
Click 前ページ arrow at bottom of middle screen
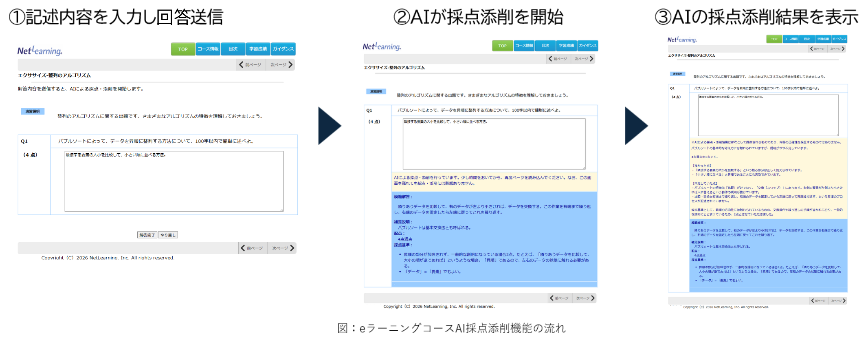pos(560,298)
